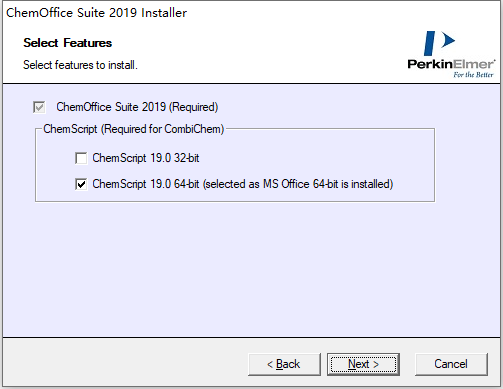Click the blue PerkinElmer logo mark
The height and width of the screenshot is (389, 503).
(439, 43)
